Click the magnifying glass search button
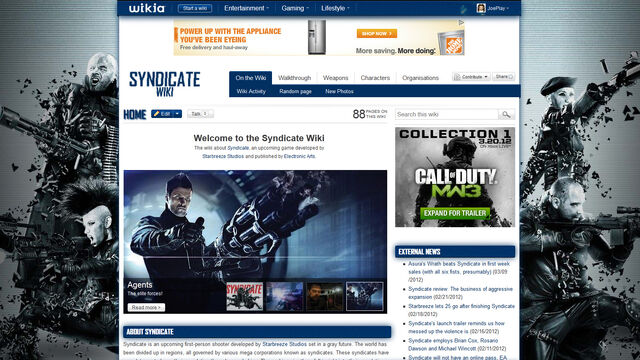The height and width of the screenshot is (360, 640). [x=507, y=114]
